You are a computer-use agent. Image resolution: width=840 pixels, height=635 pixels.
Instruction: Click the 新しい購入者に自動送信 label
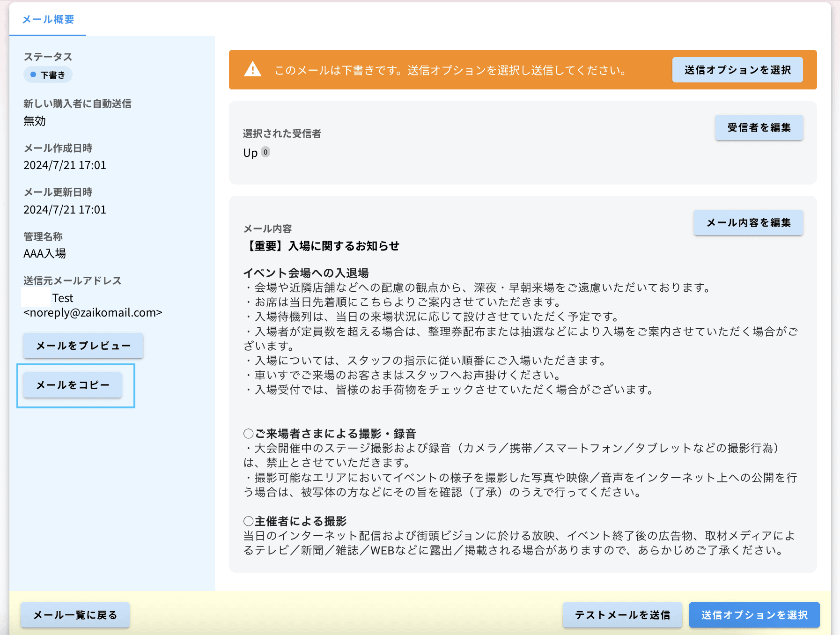(77, 103)
